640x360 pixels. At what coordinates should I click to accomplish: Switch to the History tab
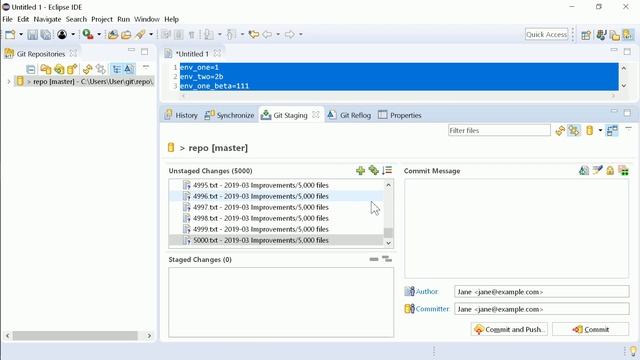(181, 115)
